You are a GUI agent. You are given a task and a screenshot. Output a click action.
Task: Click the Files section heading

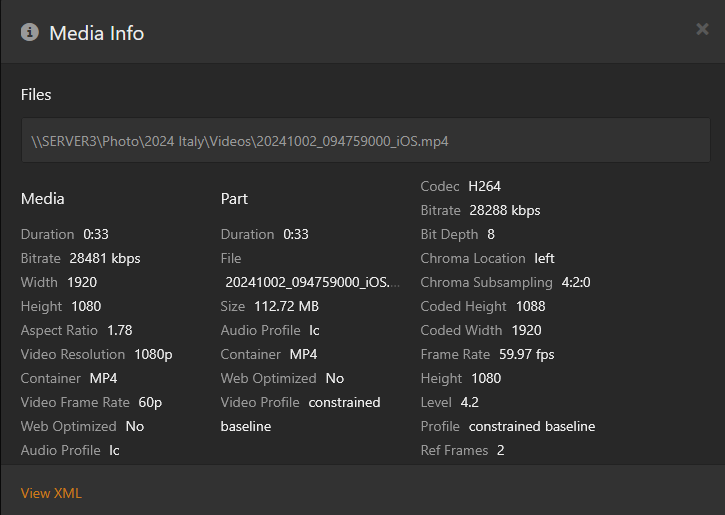click(36, 95)
